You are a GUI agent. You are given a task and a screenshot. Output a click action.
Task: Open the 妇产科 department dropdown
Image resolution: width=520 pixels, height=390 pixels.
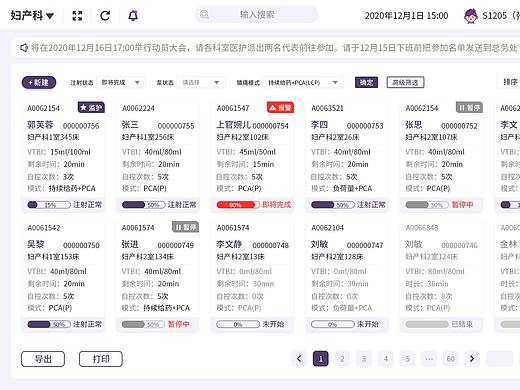coord(32,15)
